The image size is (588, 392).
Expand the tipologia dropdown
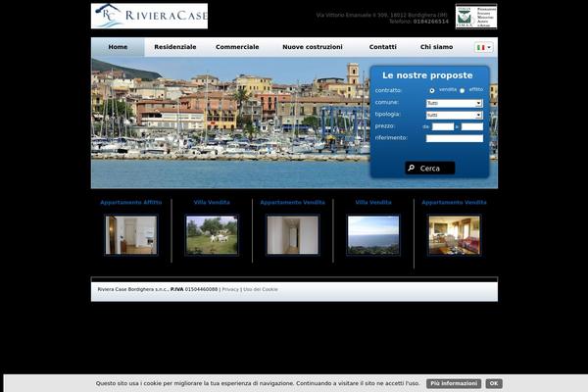coord(454,116)
